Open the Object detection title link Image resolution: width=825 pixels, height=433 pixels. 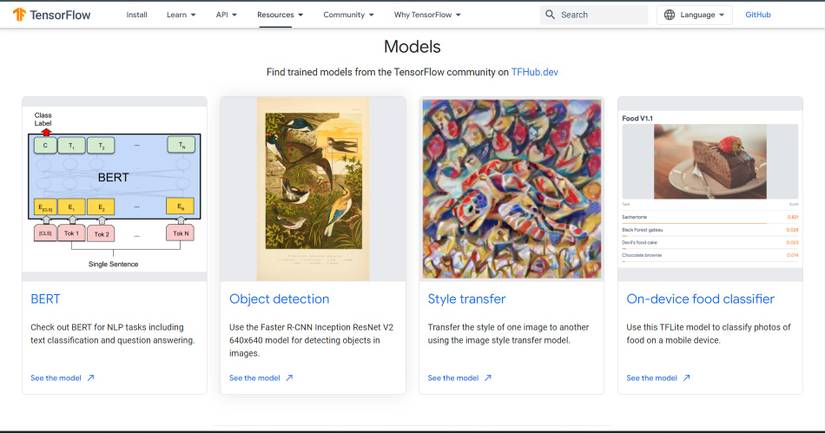pyautogui.click(x=279, y=299)
